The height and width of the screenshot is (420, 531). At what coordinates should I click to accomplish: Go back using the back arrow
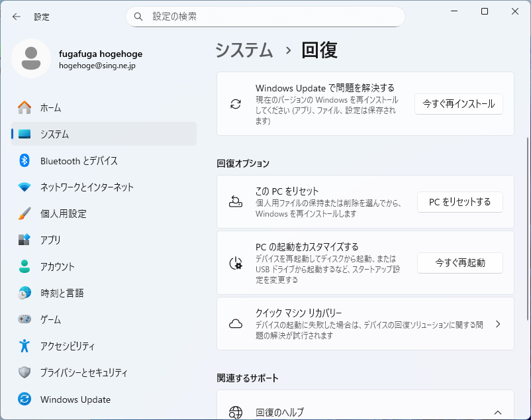17,17
